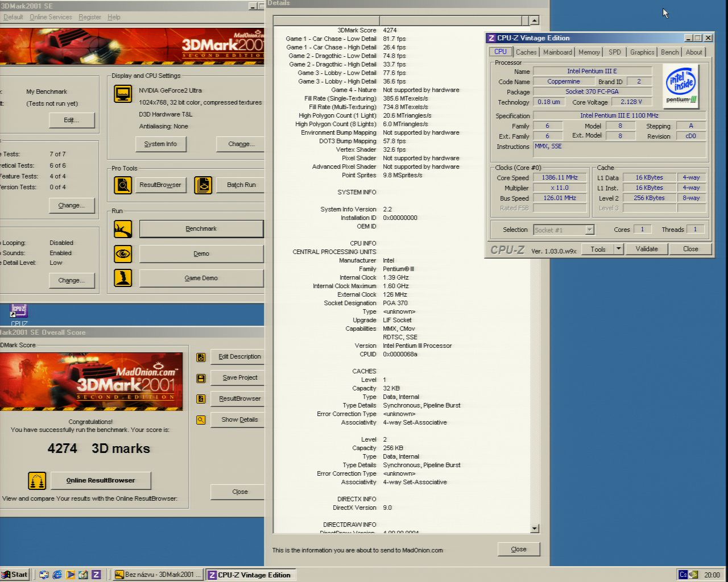Open the Online Services menu

pyautogui.click(x=51, y=17)
